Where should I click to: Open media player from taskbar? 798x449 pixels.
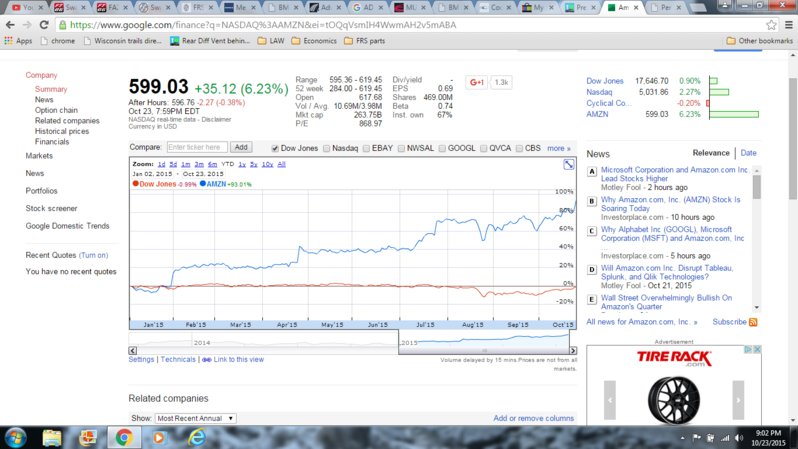[x=159, y=438]
